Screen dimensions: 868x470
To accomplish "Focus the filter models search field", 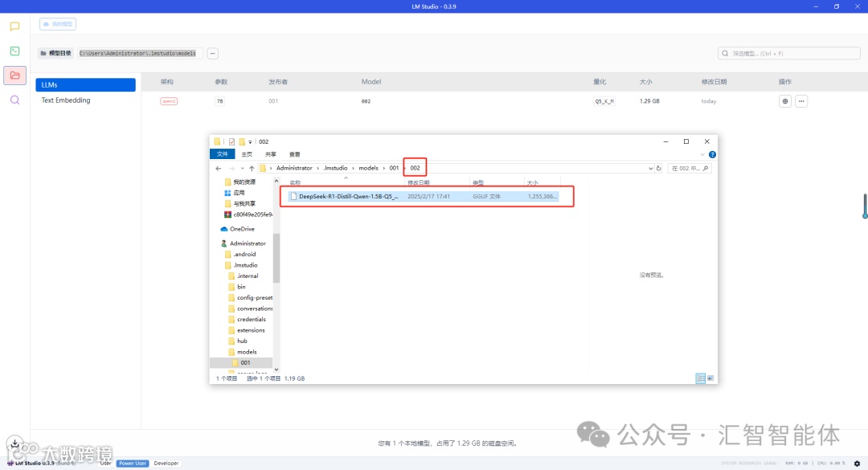I will pyautogui.click(x=789, y=54).
